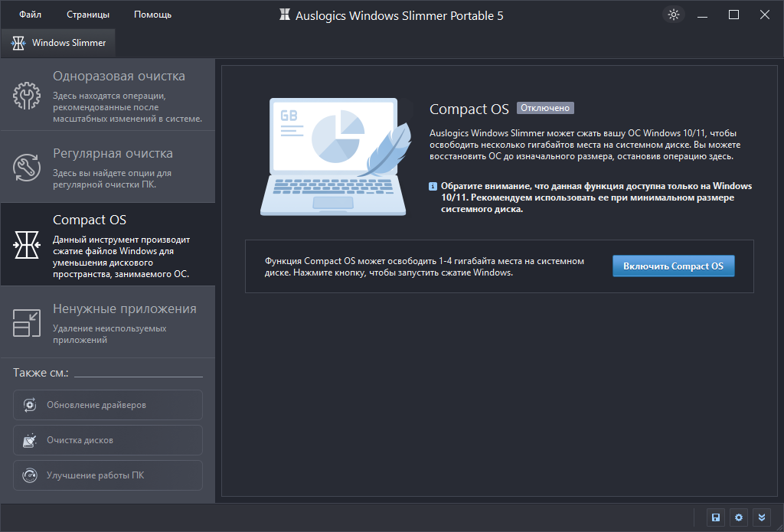Click the Windows Slimmer tab icon
The width and height of the screenshot is (784, 532).
coord(18,44)
